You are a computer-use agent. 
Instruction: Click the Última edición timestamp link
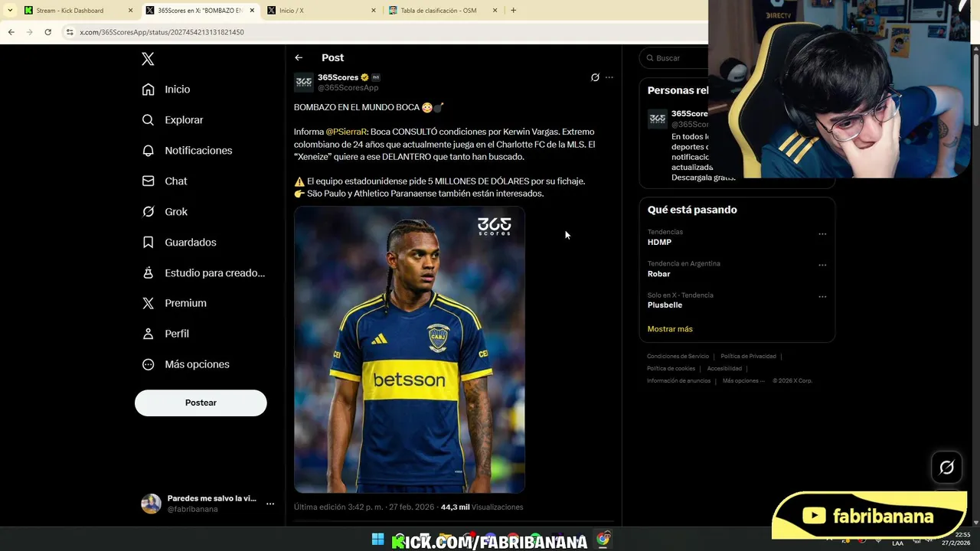(364, 507)
